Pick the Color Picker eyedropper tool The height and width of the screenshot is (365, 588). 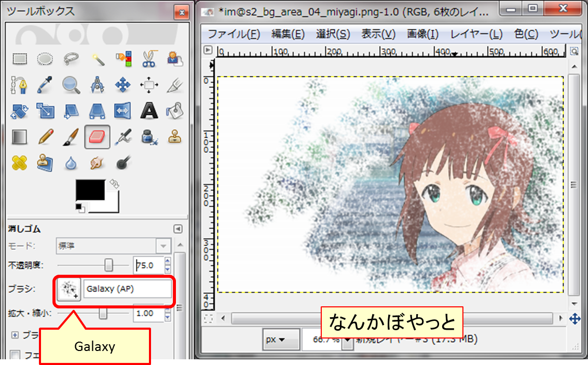[45, 85]
